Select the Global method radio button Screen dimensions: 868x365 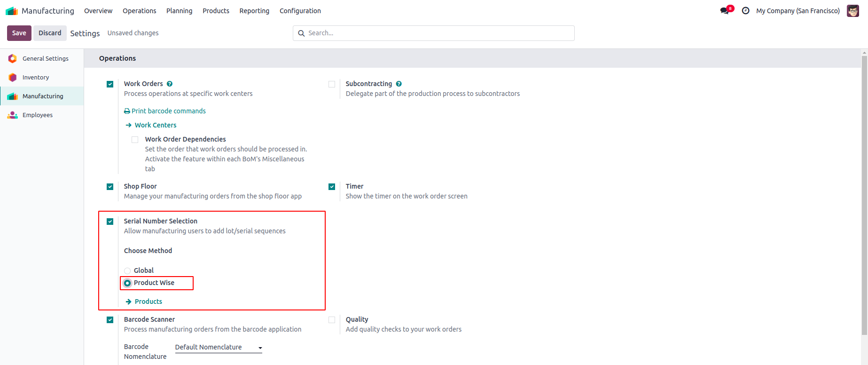[x=127, y=271]
